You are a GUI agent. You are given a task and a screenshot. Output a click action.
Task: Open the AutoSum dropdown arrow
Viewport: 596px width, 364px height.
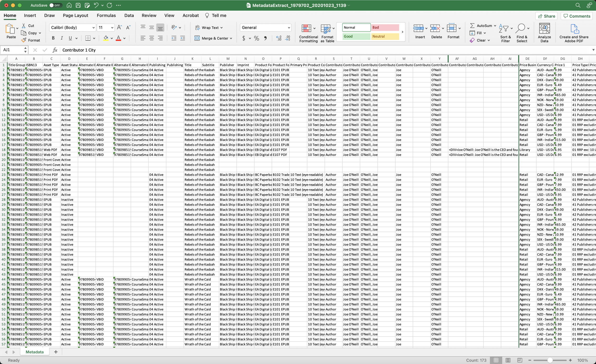pos(495,26)
